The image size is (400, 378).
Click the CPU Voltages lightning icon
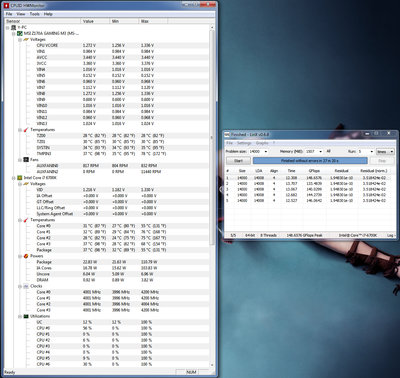pos(26,184)
